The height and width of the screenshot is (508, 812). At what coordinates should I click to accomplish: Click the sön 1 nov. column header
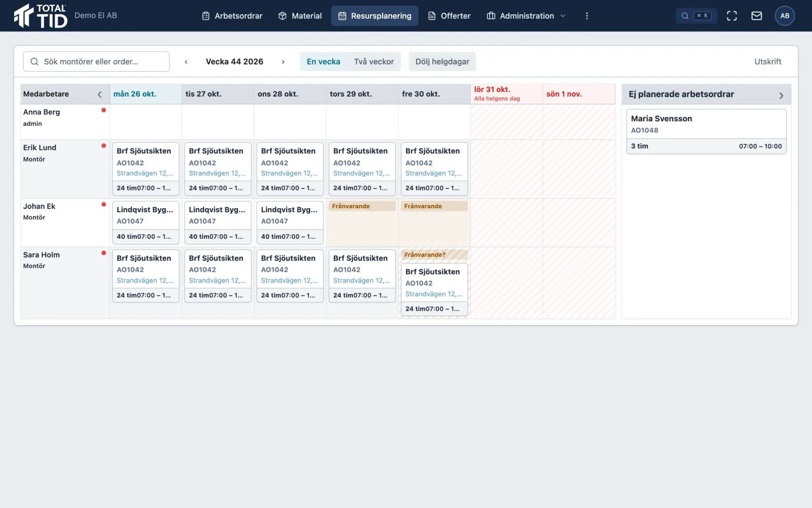[579, 94]
